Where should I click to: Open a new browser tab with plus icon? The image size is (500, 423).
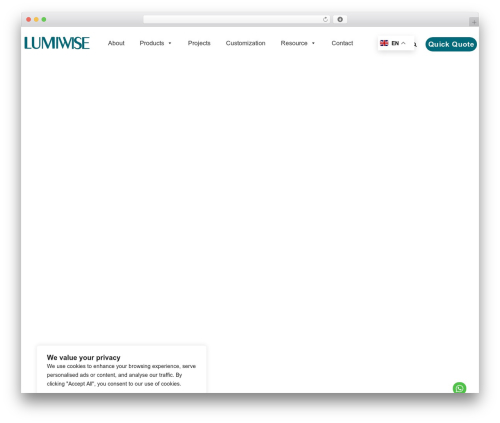(474, 22)
